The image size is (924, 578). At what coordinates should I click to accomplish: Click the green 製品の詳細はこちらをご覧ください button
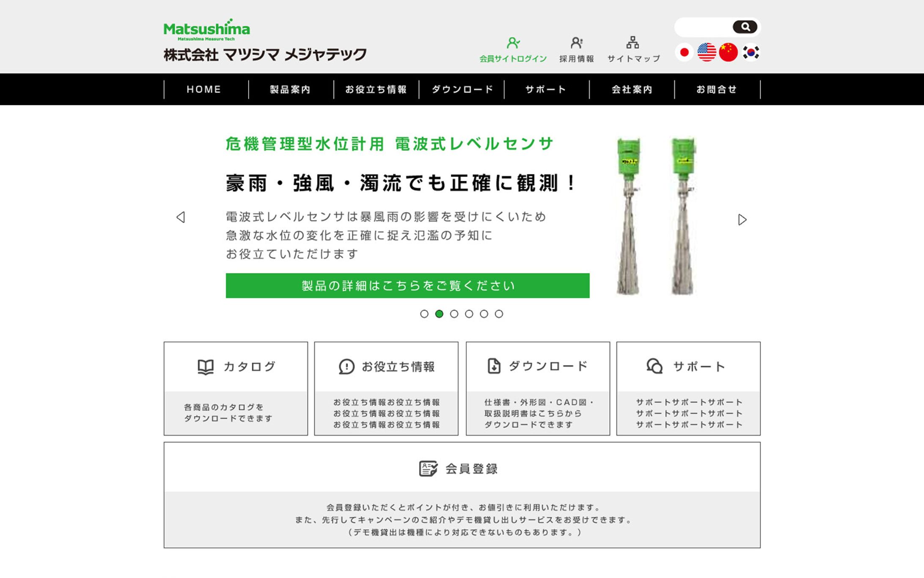[407, 285]
